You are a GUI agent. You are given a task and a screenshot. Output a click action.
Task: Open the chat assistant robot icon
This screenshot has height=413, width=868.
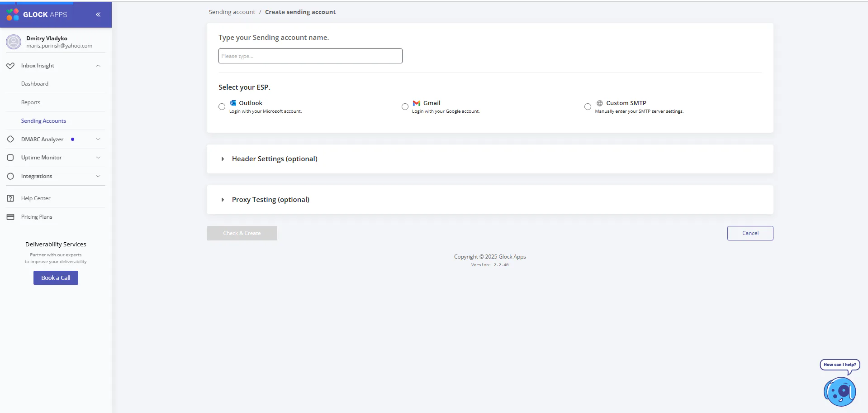coord(840,391)
